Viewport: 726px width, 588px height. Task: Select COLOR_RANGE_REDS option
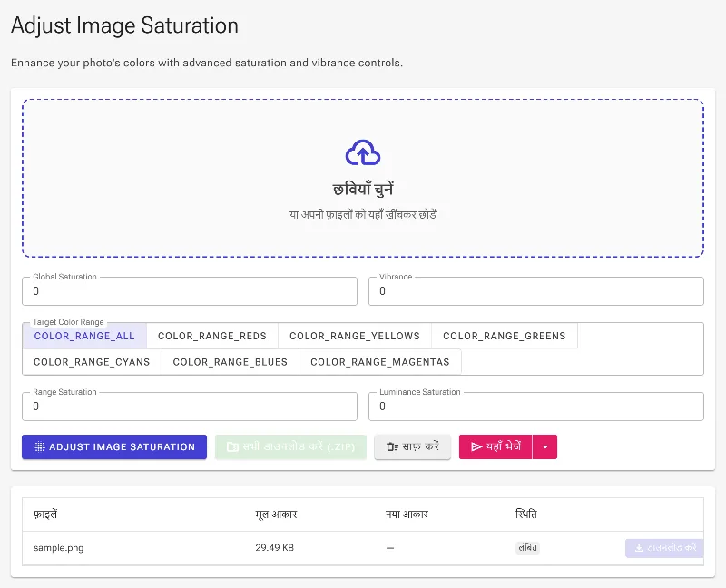point(212,336)
